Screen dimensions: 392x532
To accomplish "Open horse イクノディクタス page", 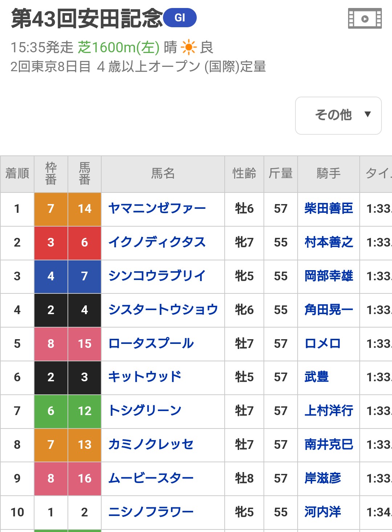I will [x=157, y=242].
